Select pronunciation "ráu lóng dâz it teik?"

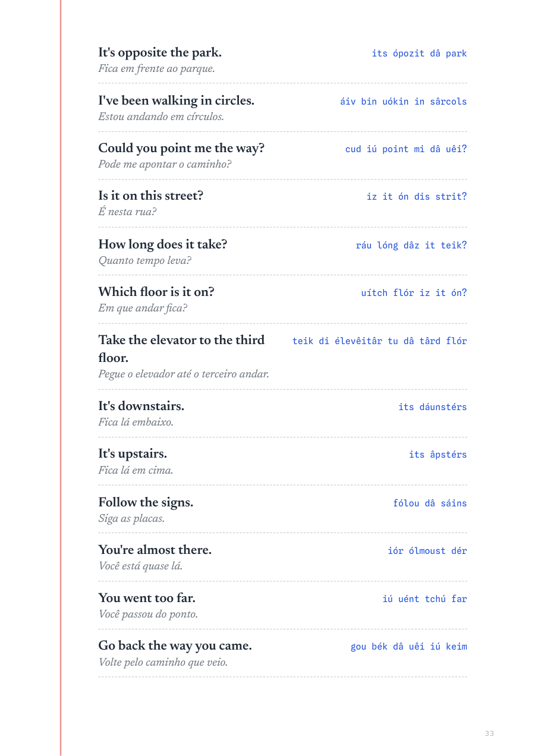coord(411,245)
